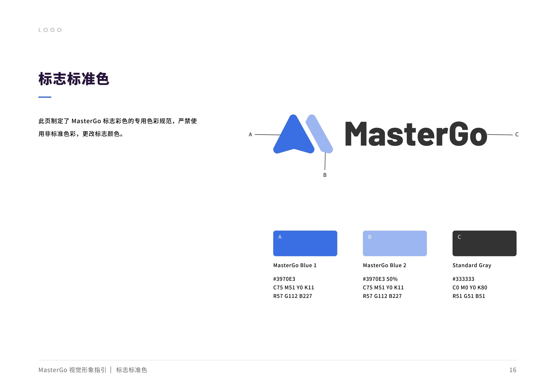Click the text '用非标准色彩，更改标志颜色。'
The height and width of the screenshot is (392, 555).
(81, 134)
